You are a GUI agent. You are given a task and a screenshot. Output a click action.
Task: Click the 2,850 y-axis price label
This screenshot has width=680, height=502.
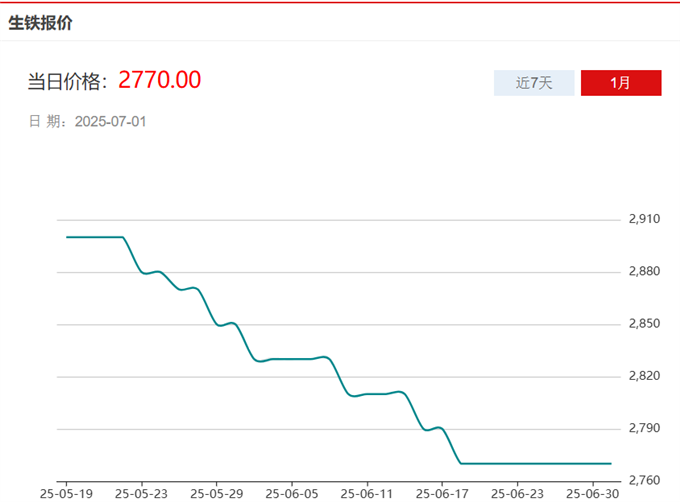click(x=643, y=324)
